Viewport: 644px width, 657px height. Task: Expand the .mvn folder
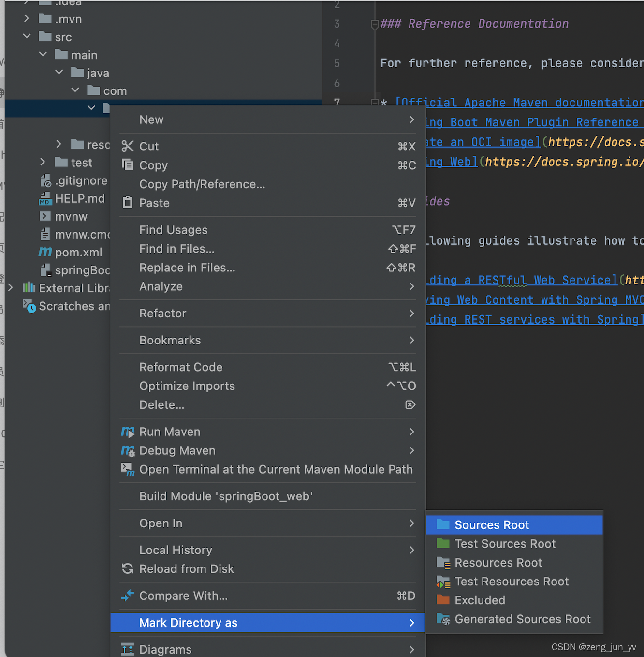point(27,19)
